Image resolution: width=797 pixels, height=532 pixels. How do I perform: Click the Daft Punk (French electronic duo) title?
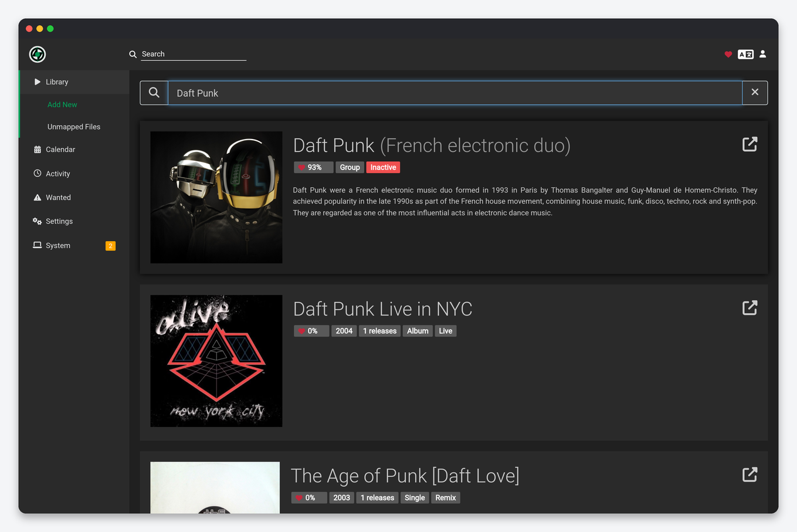pyautogui.click(x=432, y=145)
